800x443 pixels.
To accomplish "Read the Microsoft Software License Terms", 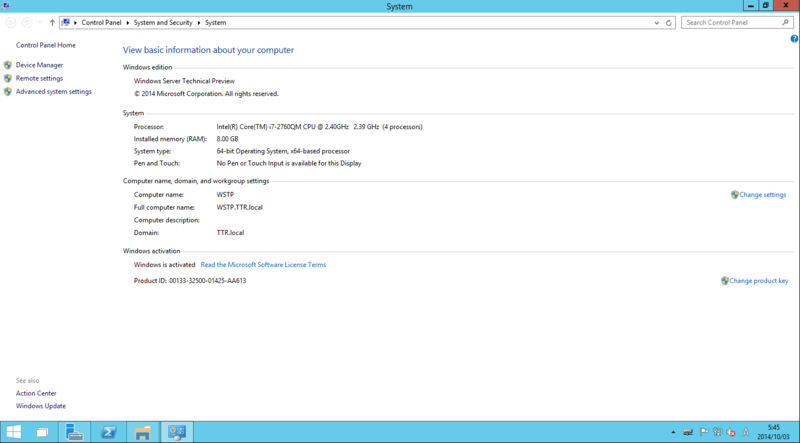I will coord(263,265).
